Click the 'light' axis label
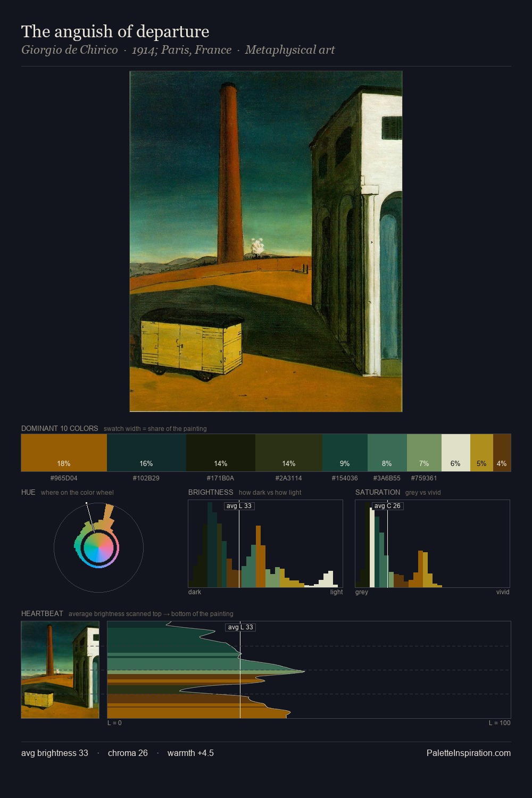532x798 pixels. coord(337,592)
